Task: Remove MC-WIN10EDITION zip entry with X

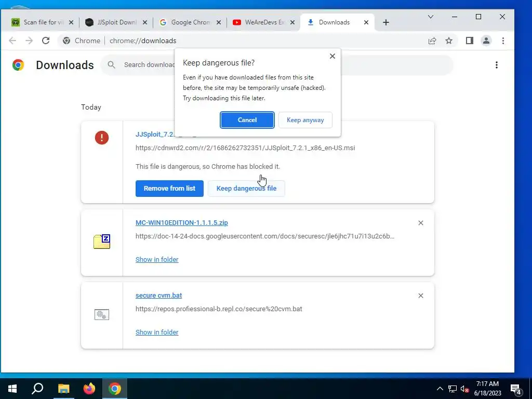Action: (x=421, y=223)
